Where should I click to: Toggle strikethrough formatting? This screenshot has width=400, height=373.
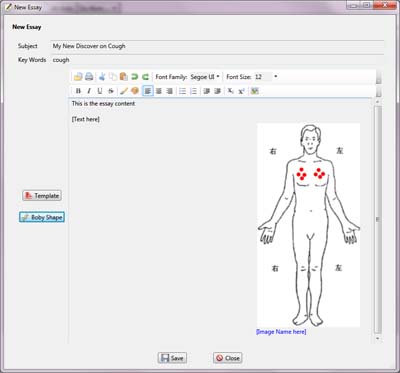111,91
